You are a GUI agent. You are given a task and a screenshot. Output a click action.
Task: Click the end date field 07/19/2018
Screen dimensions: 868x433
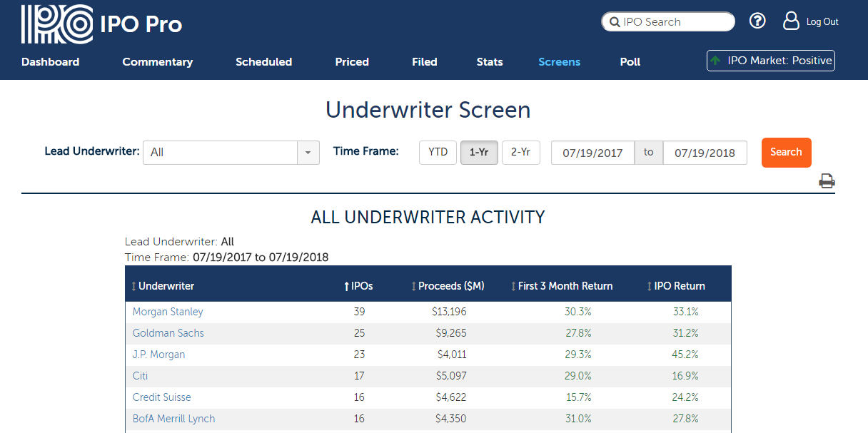[x=705, y=153]
